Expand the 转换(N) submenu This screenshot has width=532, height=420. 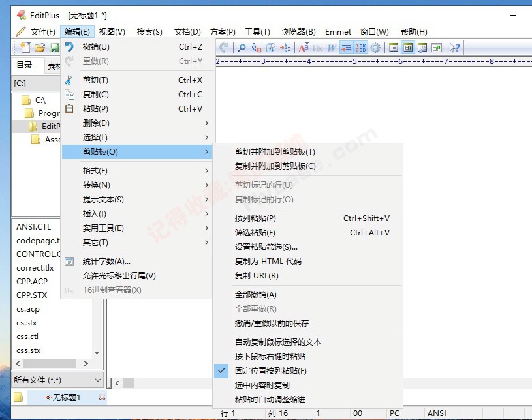coord(137,185)
